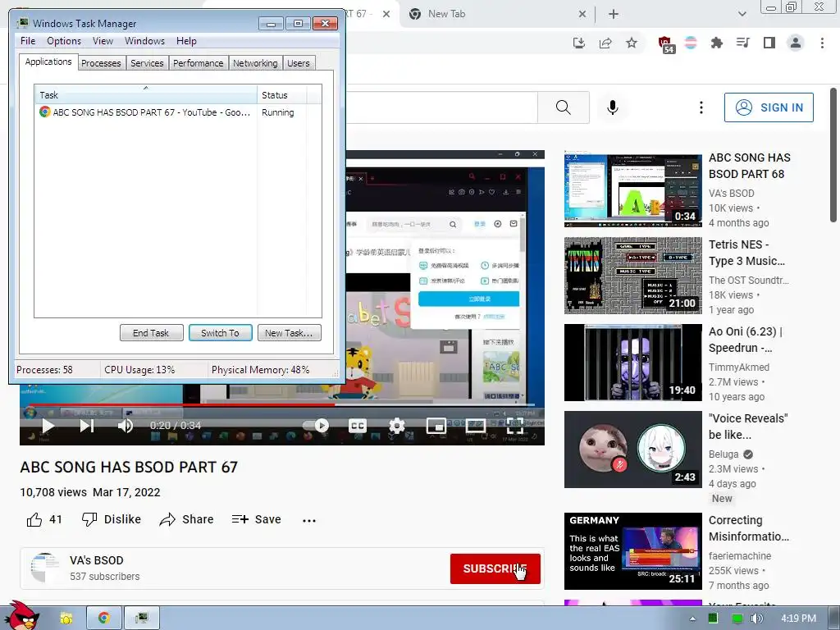Open the Performance tab

(x=198, y=63)
